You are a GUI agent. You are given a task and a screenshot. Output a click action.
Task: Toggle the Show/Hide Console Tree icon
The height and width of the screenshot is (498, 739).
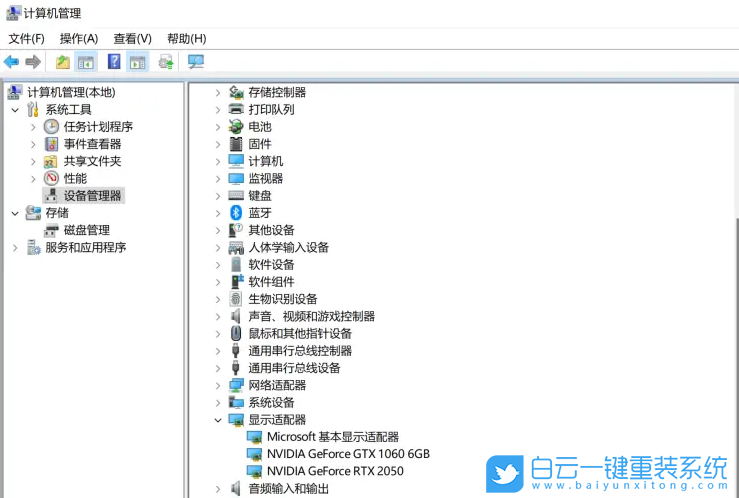pyautogui.click(x=86, y=62)
